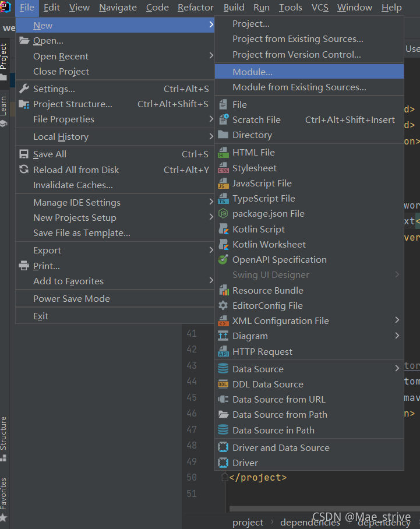Image resolution: width=420 pixels, height=529 pixels.
Task: Toggle Power Save Mode
Action: coord(115,298)
